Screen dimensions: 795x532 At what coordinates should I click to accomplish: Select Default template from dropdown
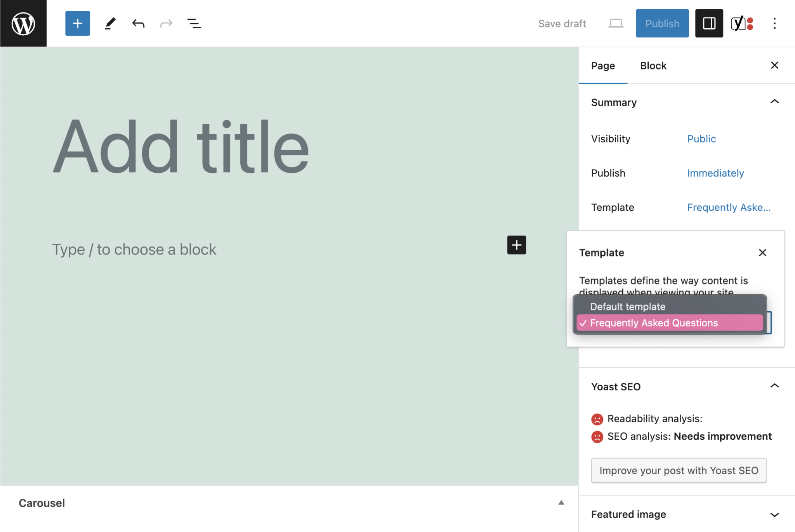pos(628,306)
